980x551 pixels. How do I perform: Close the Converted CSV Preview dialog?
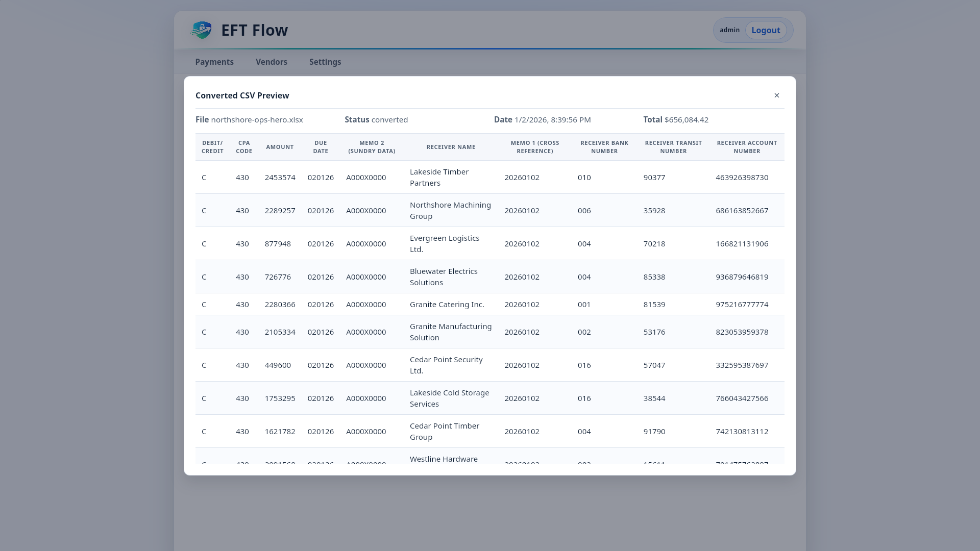pyautogui.click(x=776, y=95)
